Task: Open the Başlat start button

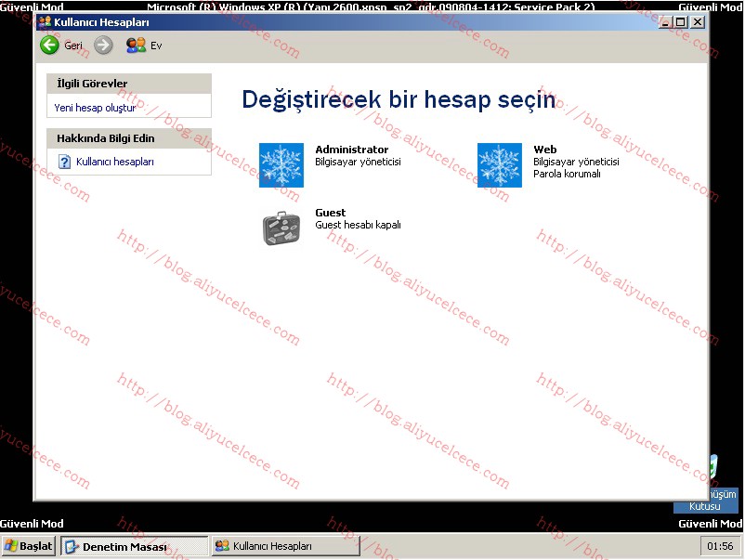Action: [29, 546]
